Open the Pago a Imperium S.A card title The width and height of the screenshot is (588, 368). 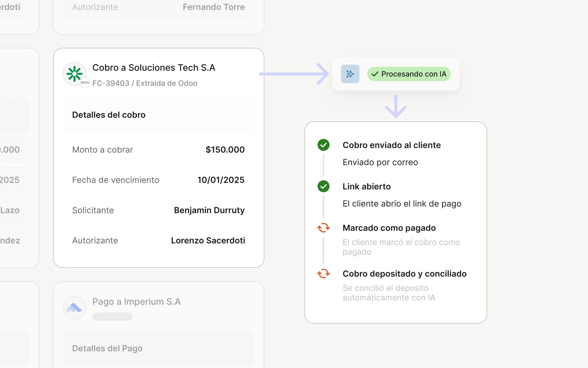point(136,302)
